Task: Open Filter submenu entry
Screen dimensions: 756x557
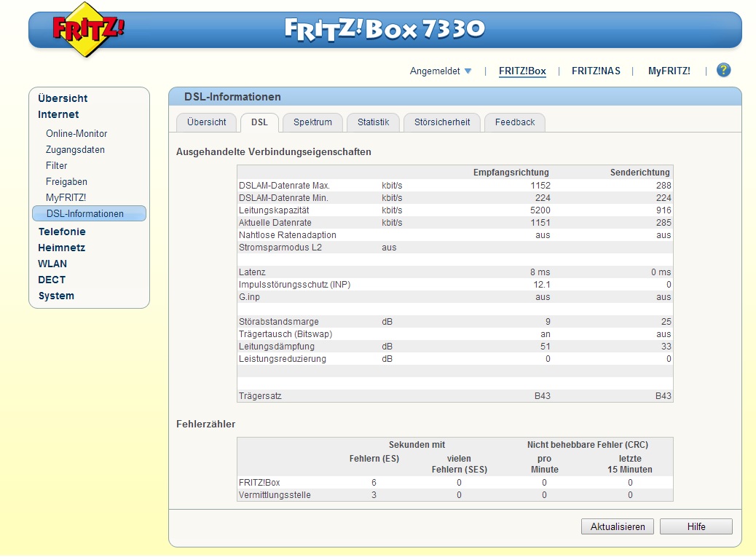Action: tap(56, 165)
